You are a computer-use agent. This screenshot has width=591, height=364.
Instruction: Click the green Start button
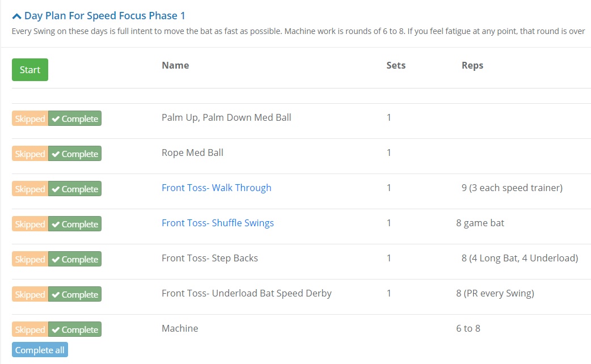30,70
